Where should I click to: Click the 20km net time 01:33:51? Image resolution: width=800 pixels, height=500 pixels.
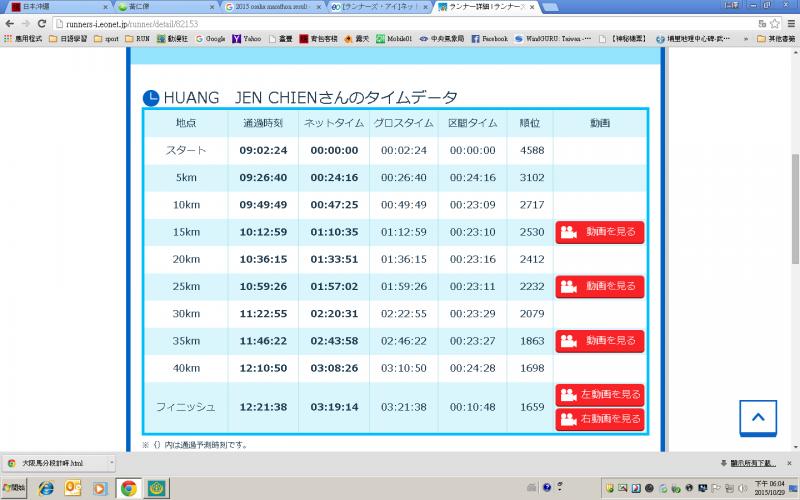[x=334, y=259]
